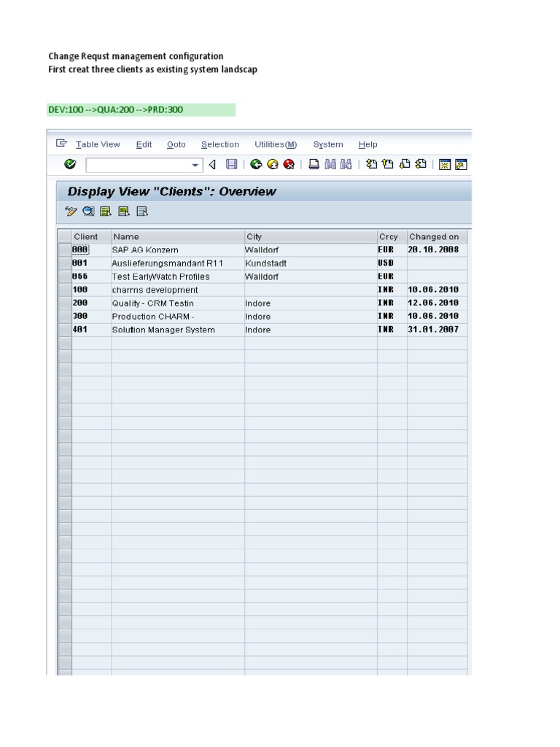Open the Utilities(M) menu

276,144
